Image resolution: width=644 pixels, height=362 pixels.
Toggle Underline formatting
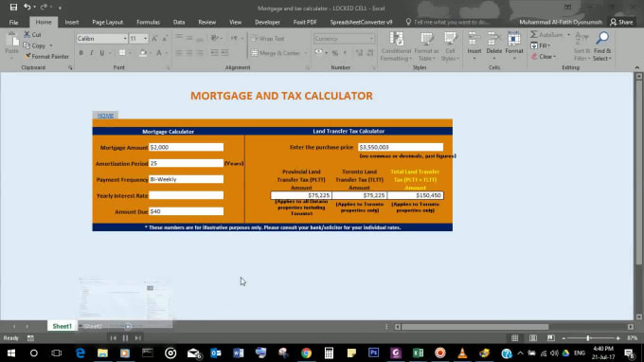(102, 53)
